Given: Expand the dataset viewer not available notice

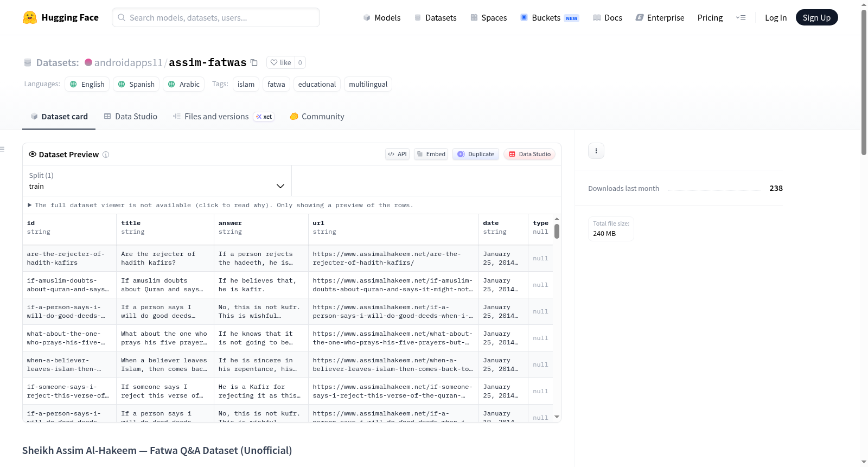Looking at the screenshot, I should (220, 205).
